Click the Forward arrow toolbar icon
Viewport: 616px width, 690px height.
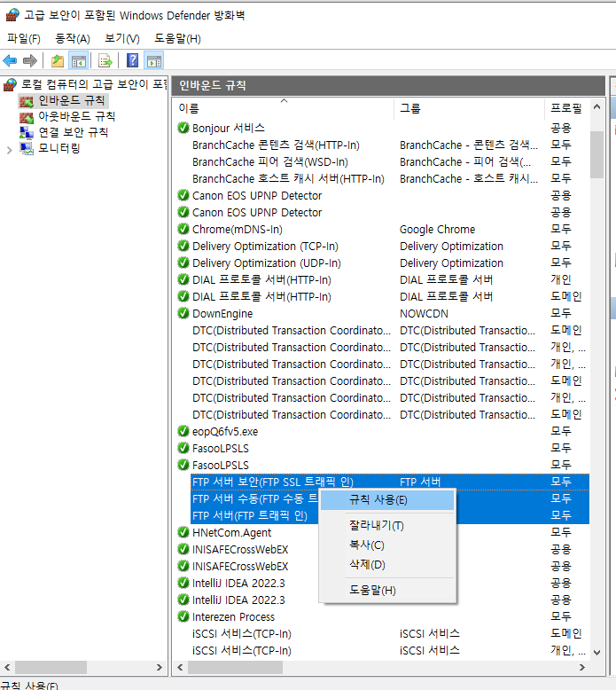pos(30,60)
